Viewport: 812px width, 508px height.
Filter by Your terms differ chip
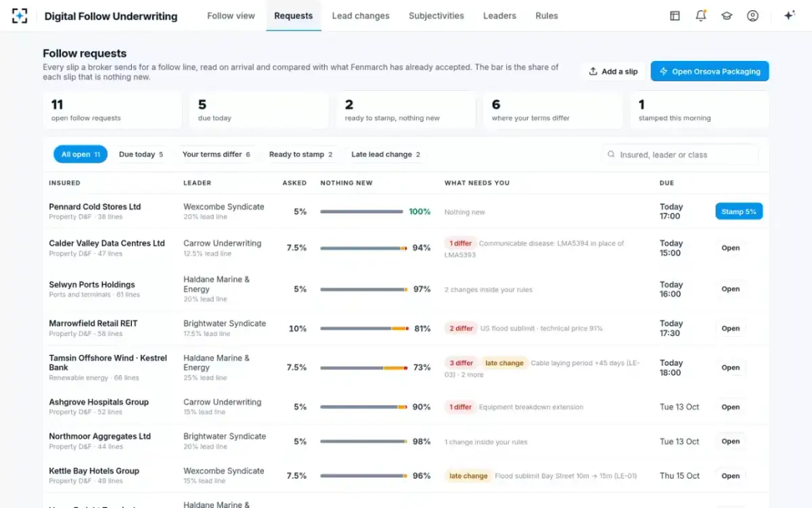coord(216,154)
